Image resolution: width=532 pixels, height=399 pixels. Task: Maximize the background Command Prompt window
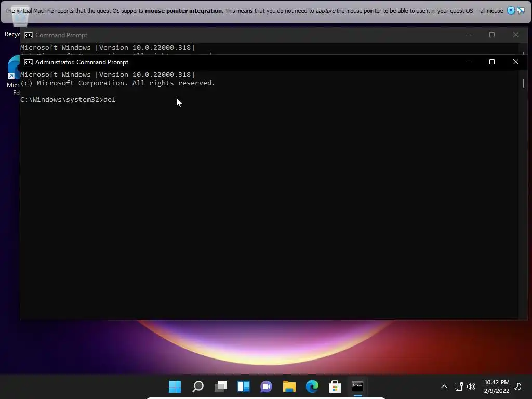point(492,35)
